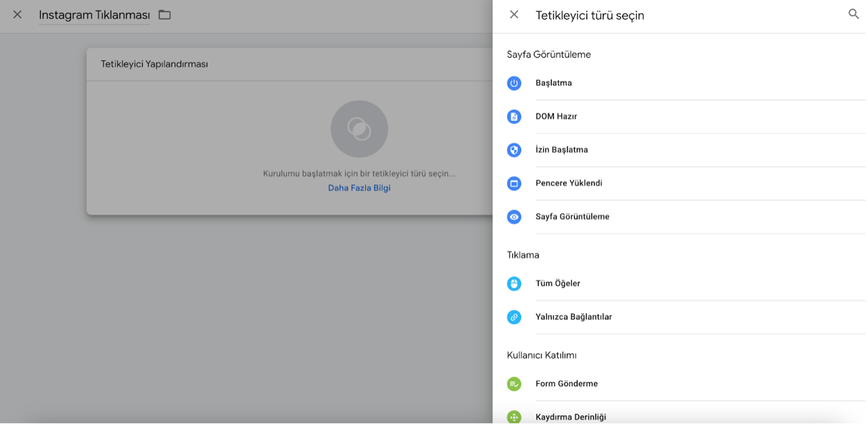
Task: Click the folder icon beside trigger name
Action: coord(165,14)
